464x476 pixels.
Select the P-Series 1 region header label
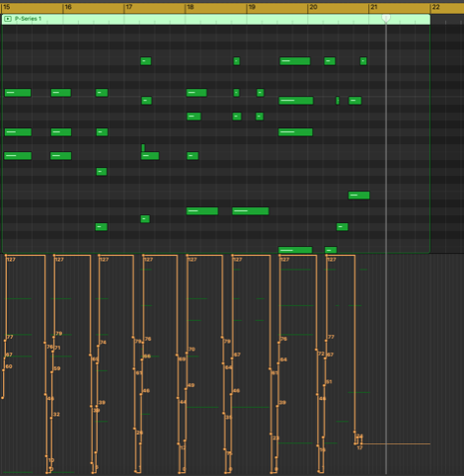pyautogui.click(x=28, y=19)
